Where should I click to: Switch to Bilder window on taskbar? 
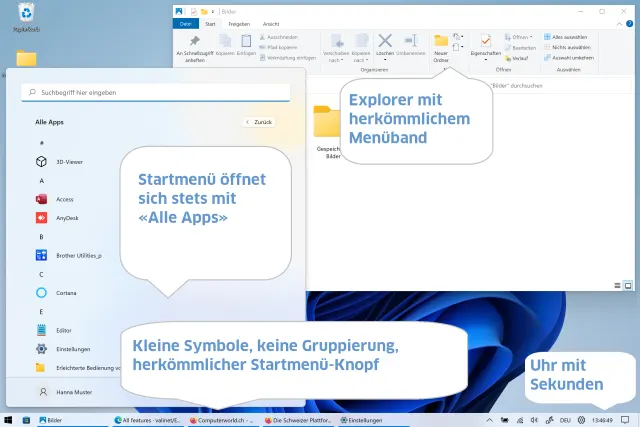(72, 420)
